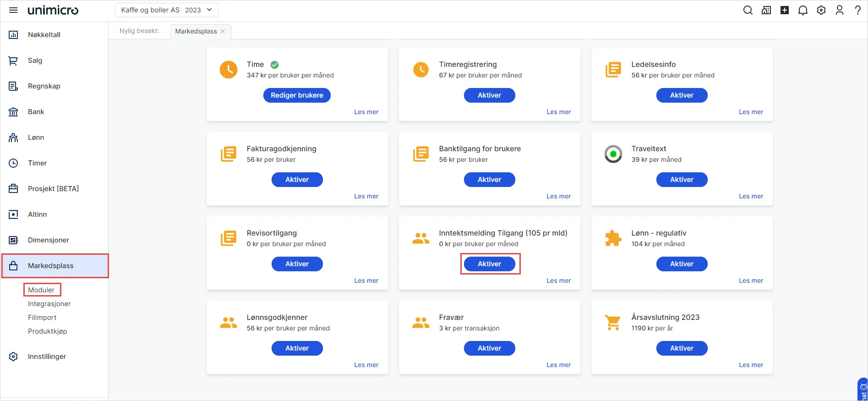The width and height of the screenshot is (868, 401).
Task: Open the Bank sidebar icon
Action: [x=13, y=112]
